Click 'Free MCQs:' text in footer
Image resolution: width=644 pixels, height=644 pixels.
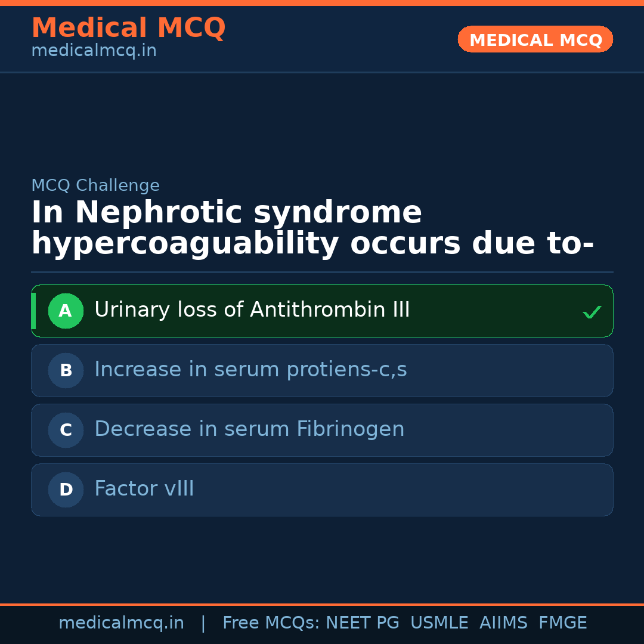click(x=271, y=623)
